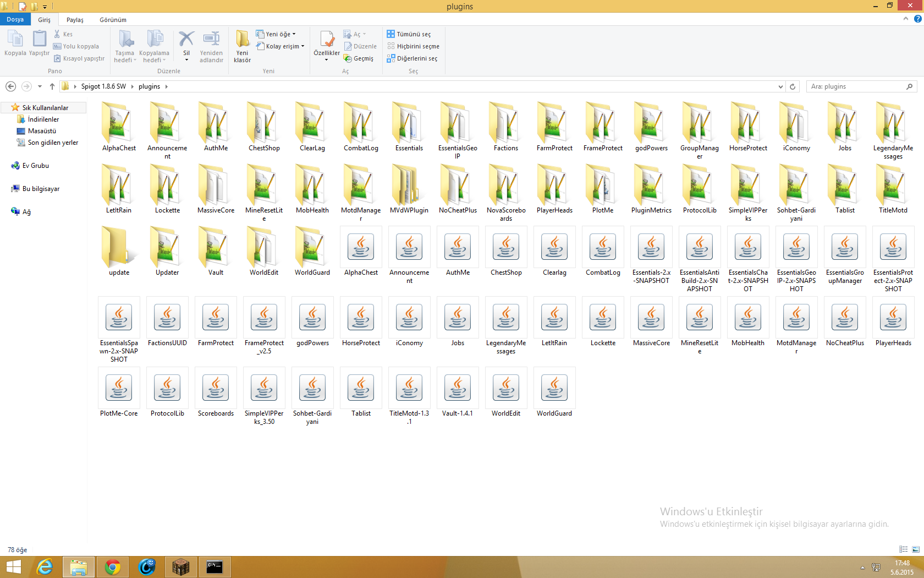Open the Kolay erişim dropdown
The height and width of the screenshot is (578, 924).
280,46
